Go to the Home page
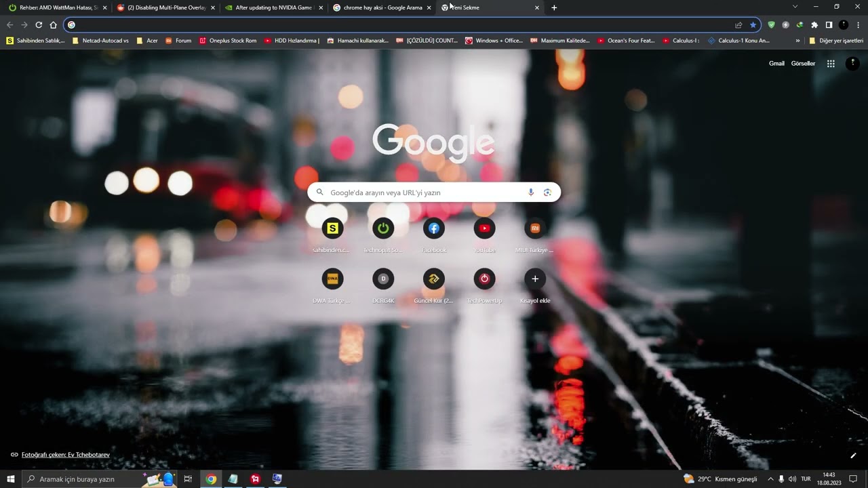868x488 pixels. tap(53, 25)
